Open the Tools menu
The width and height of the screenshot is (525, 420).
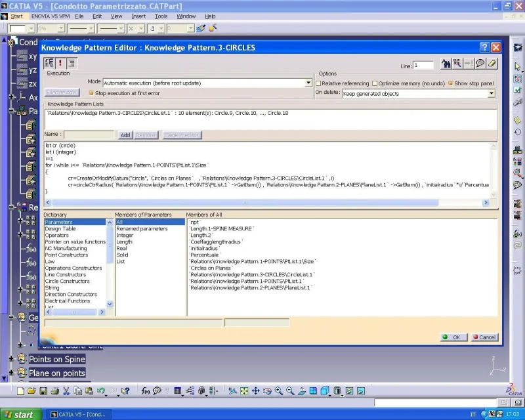click(x=161, y=16)
